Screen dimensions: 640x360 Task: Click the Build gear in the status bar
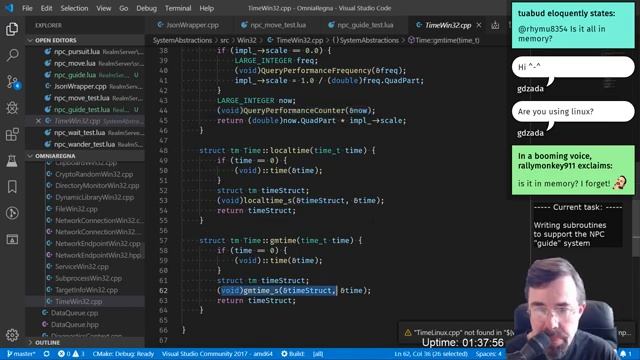pyautogui.click(x=292, y=354)
